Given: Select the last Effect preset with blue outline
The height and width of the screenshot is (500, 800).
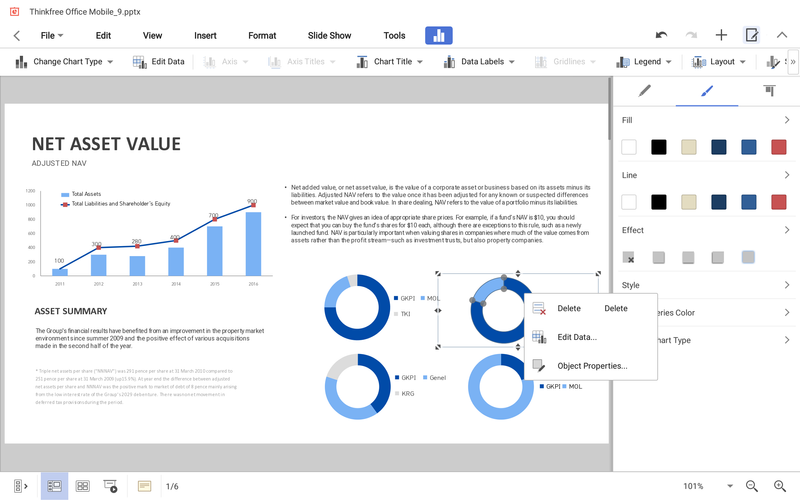Looking at the screenshot, I should coord(748,257).
